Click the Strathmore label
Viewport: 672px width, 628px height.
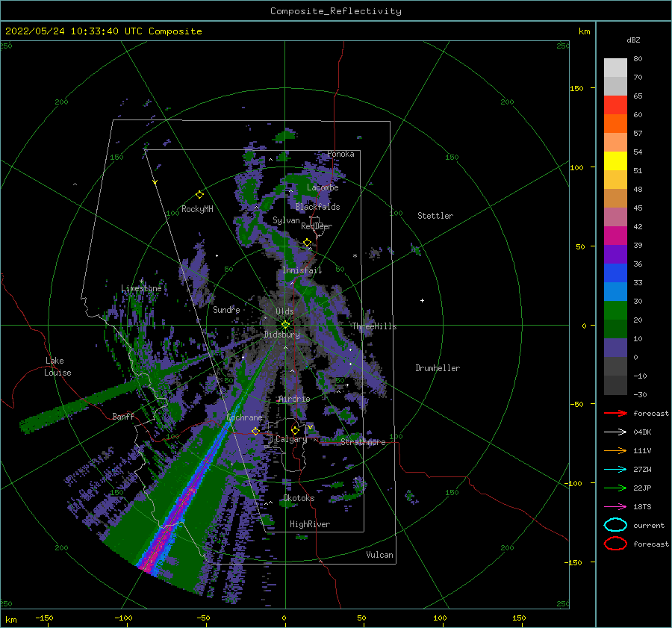363,441
